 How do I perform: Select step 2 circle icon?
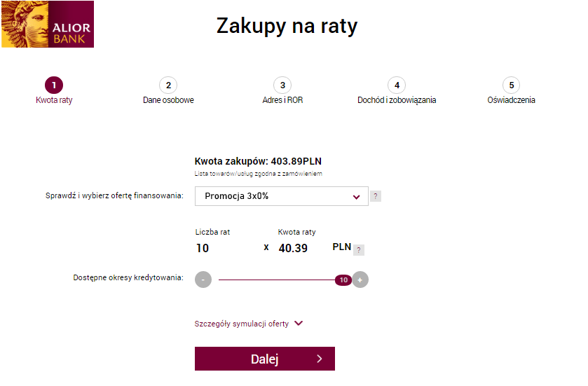point(168,85)
